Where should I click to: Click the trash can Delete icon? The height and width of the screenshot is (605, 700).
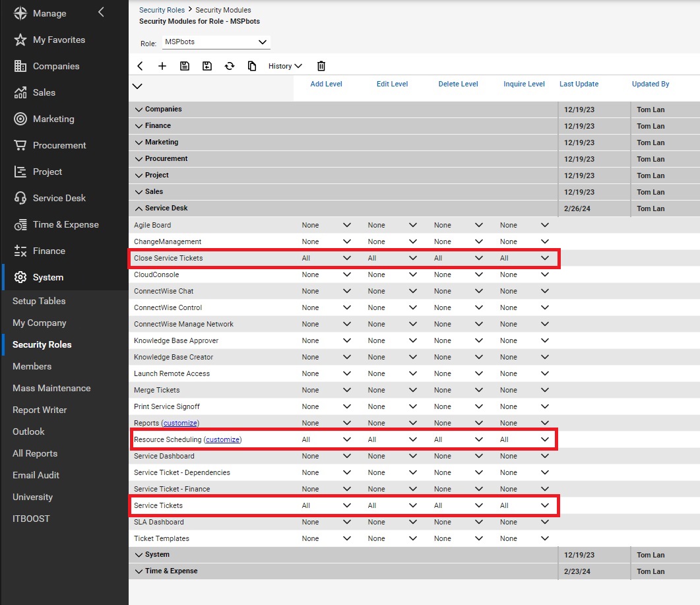[321, 66]
